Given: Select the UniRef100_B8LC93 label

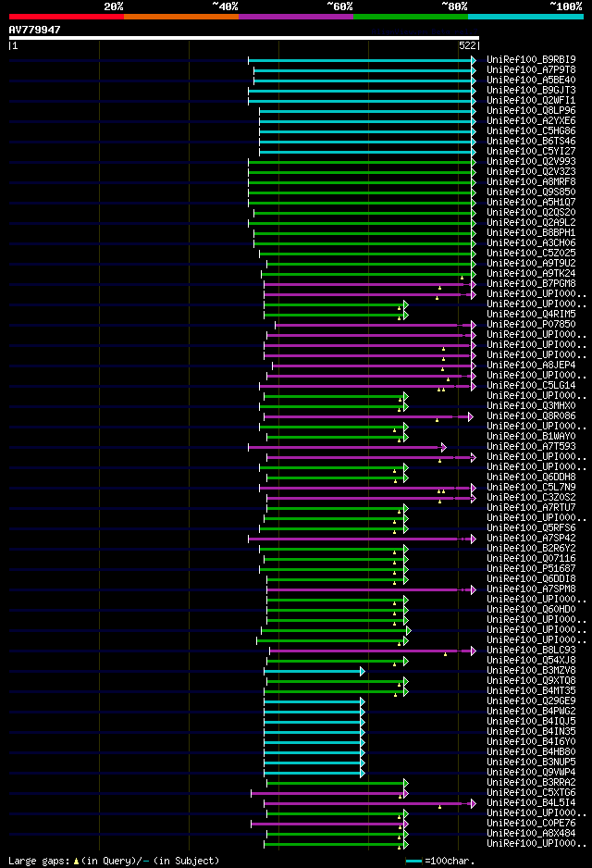Looking at the screenshot, I should pos(531,651).
